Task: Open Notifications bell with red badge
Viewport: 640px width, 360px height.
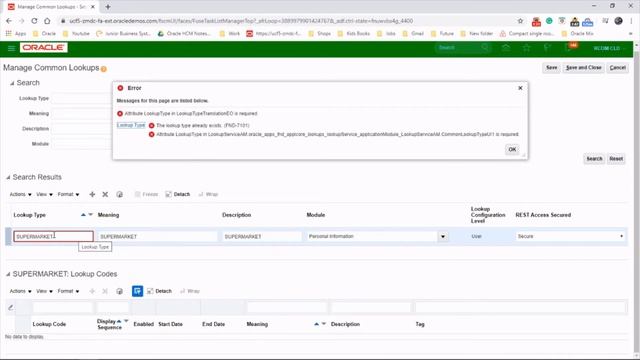Action: (569, 48)
